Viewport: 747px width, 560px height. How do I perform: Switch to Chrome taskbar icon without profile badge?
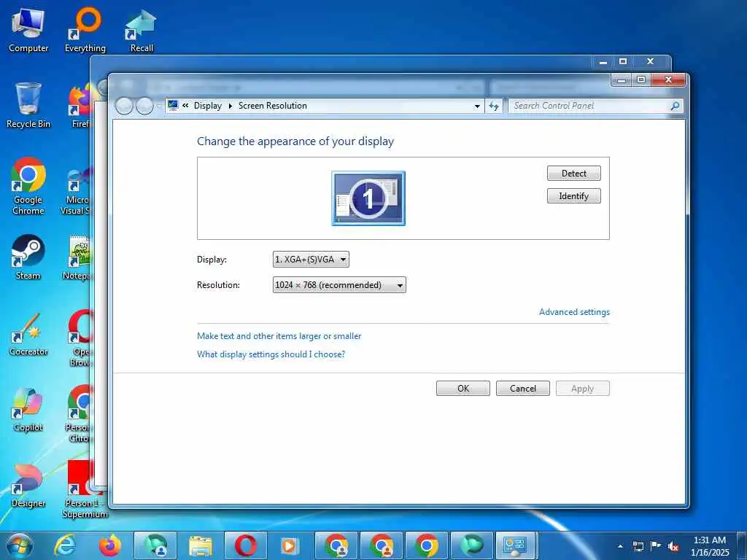tap(426, 545)
